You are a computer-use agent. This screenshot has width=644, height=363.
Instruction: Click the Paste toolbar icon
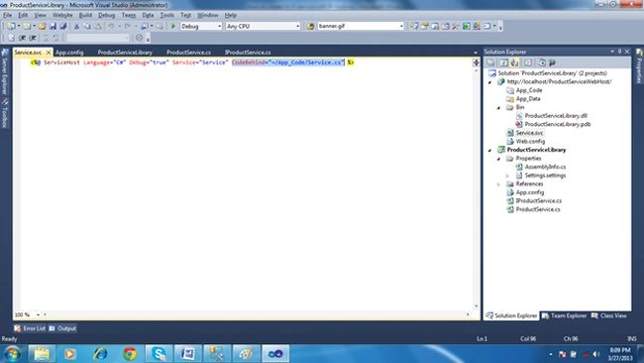[98, 26]
